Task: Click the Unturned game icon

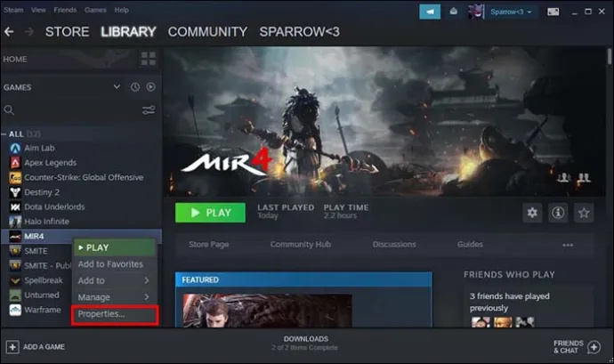Action: click(15, 295)
